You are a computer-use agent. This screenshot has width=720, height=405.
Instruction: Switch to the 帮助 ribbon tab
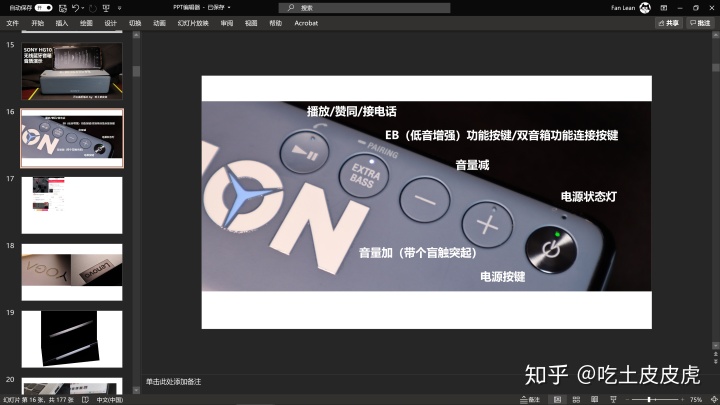click(275, 23)
